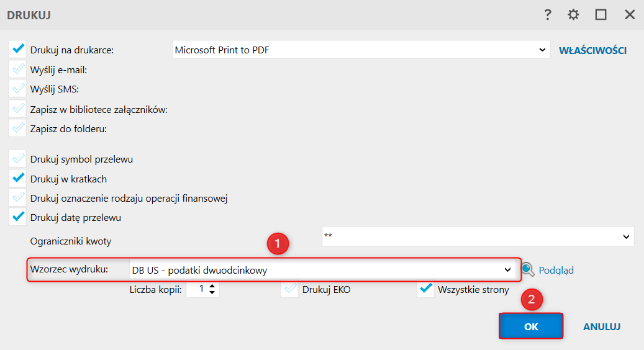
Task: Open the dialog settings gear icon
Action: pos(573,15)
